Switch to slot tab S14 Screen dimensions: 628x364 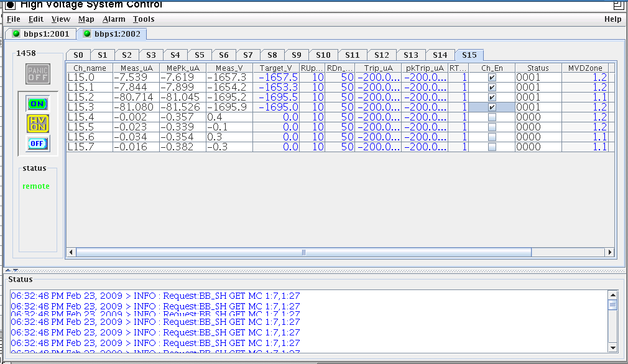[x=440, y=55]
